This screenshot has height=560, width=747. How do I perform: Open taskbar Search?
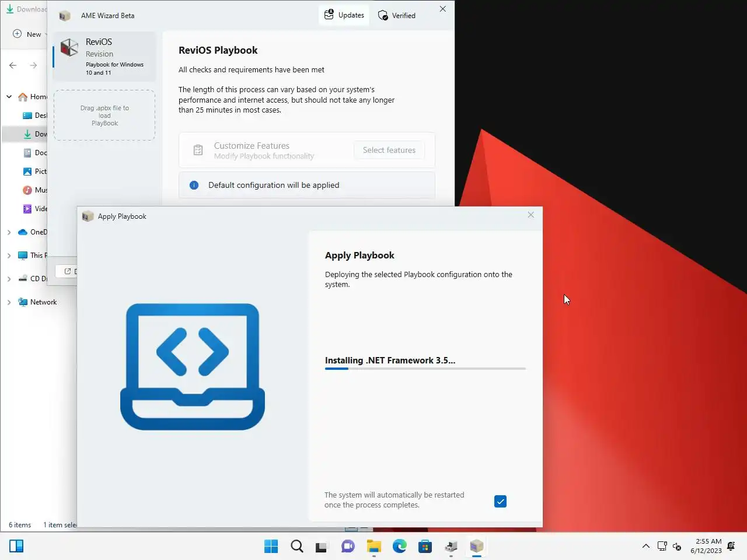[296, 547]
